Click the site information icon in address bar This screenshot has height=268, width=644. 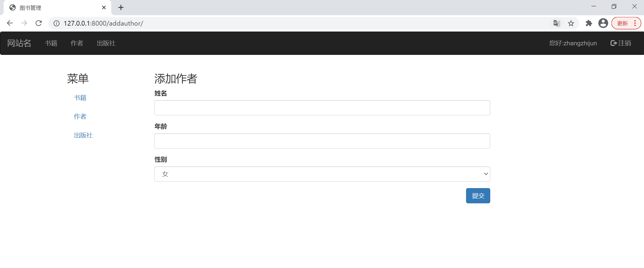pyautogui.click(x=56, y=23)
